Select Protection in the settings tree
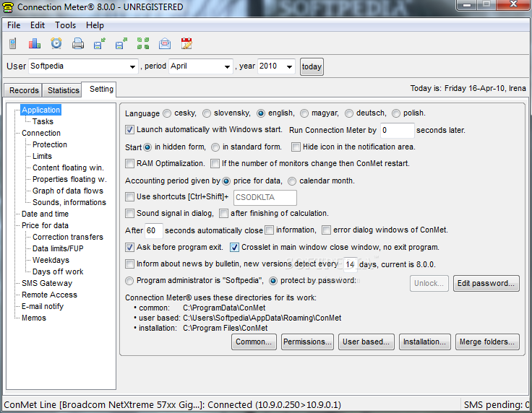This screenshot has height=413, width=532. [x=50, y=144]
